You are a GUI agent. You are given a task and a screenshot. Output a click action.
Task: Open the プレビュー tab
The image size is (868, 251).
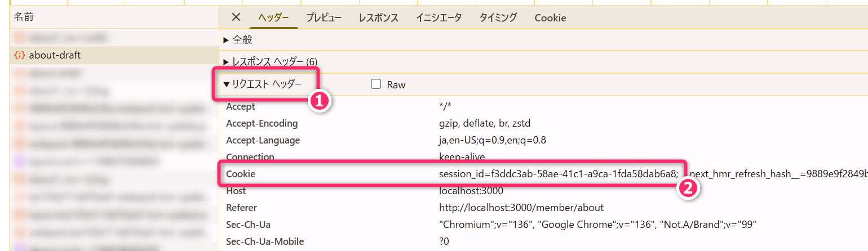[324, 17]
